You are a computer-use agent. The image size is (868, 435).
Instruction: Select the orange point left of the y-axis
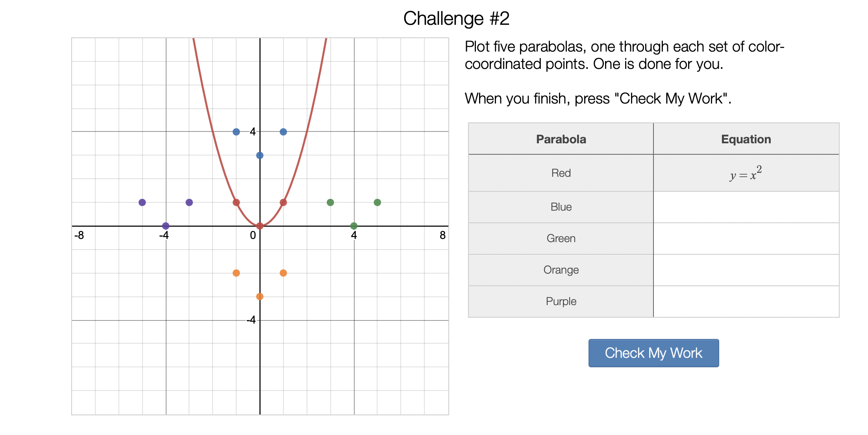236,273
